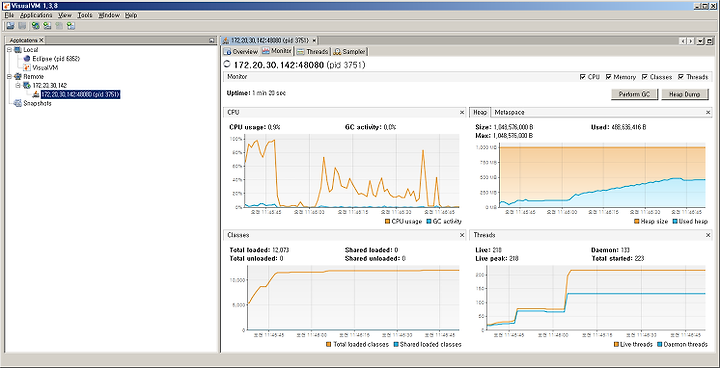Close the Heap chart panel

click(x=709, y=112)
